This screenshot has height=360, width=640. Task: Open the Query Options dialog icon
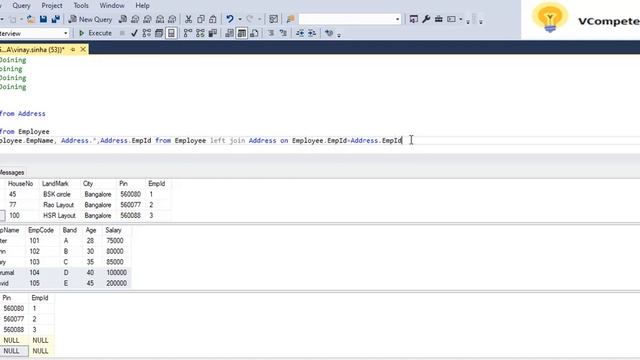pos(159,33)
